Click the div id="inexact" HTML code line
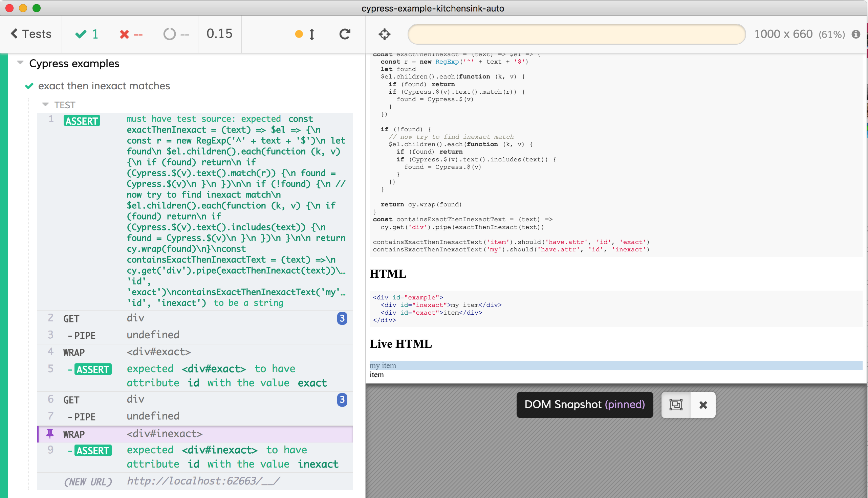 click(441, 305)
